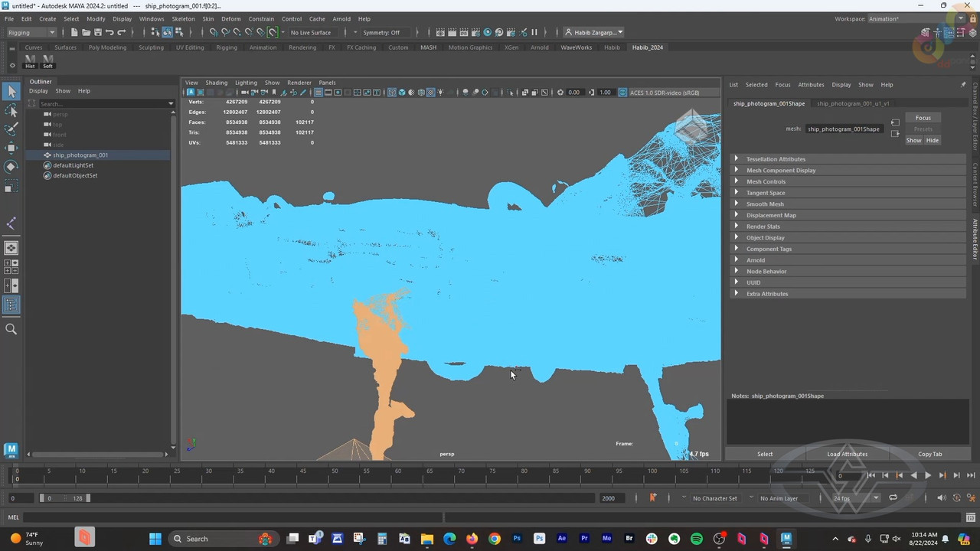Toggle smooth shade all in viewport toolbar
This screenshot has width=980, height=551.
401,93
